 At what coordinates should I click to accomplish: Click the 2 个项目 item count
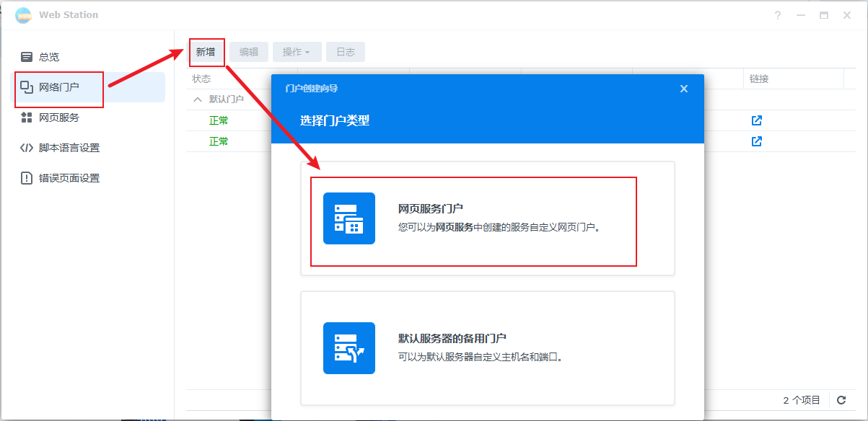pos(802,400)
